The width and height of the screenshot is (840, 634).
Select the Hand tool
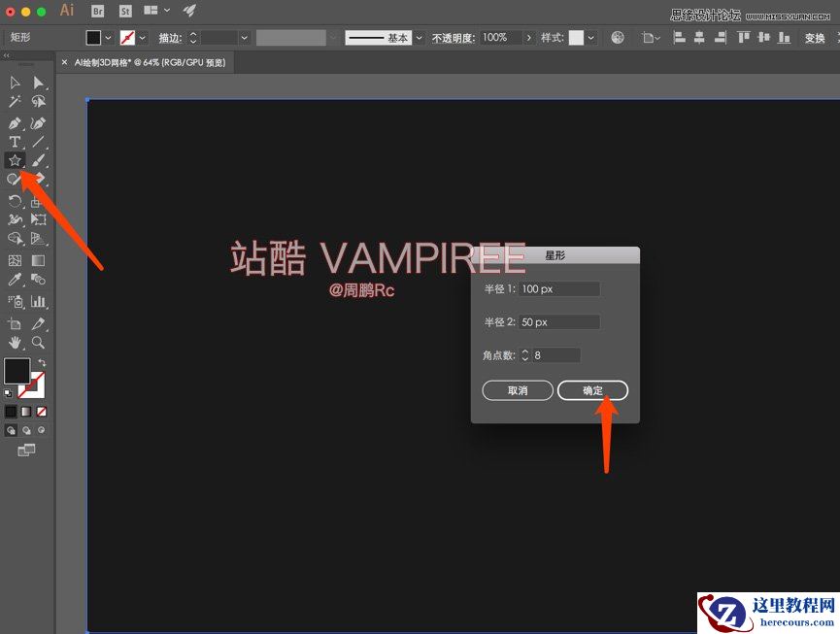click(x=15, y=342)
